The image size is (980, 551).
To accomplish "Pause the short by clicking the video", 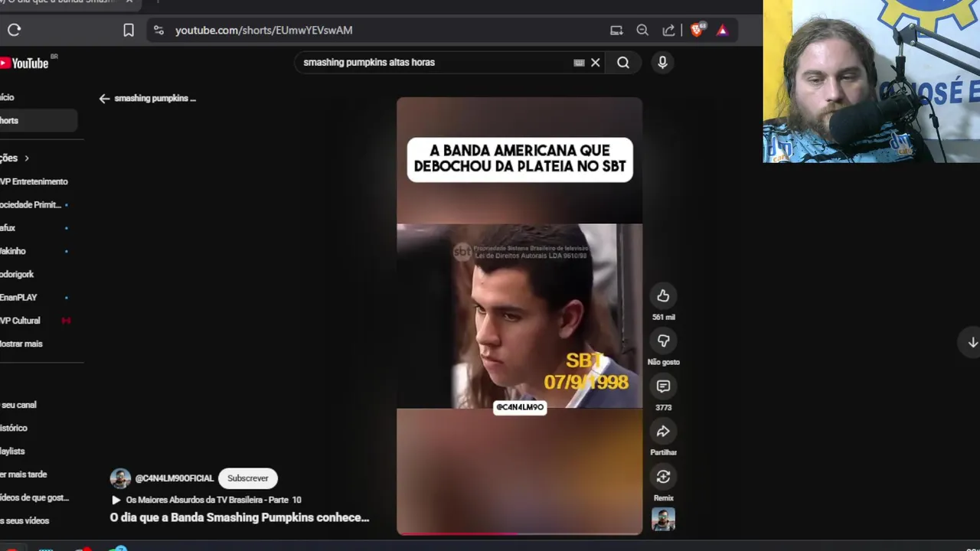I will [x=519, y=315].
